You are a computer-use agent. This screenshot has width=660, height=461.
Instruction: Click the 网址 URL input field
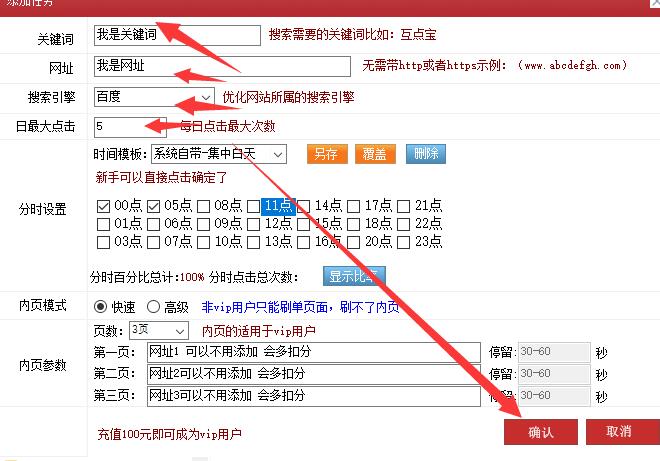pyautogui.click(x=221, y=66)
